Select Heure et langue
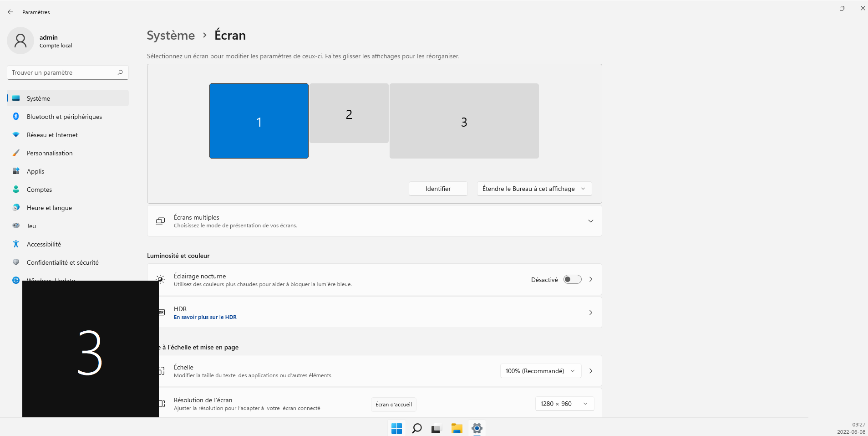This screenshot has width=868, height=436. 49,207
